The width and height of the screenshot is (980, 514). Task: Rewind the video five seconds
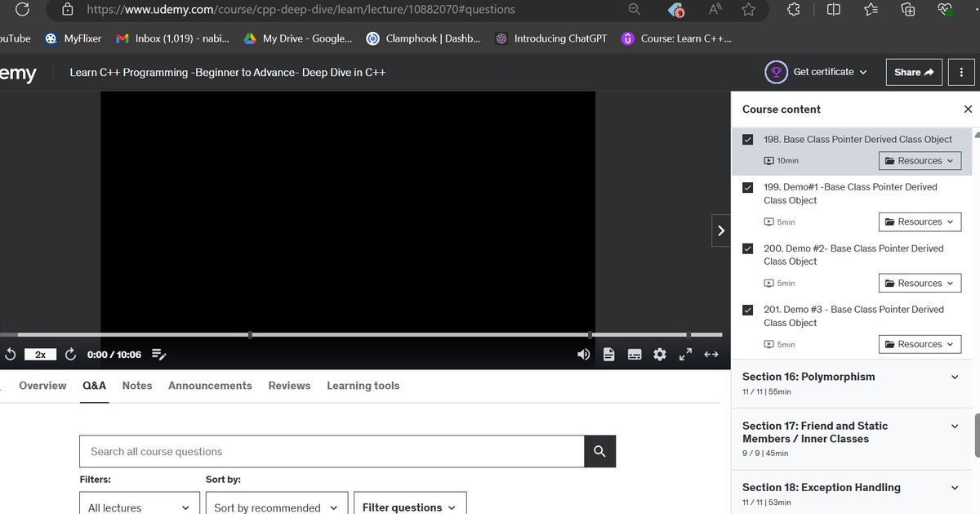[x=11, y=355]
